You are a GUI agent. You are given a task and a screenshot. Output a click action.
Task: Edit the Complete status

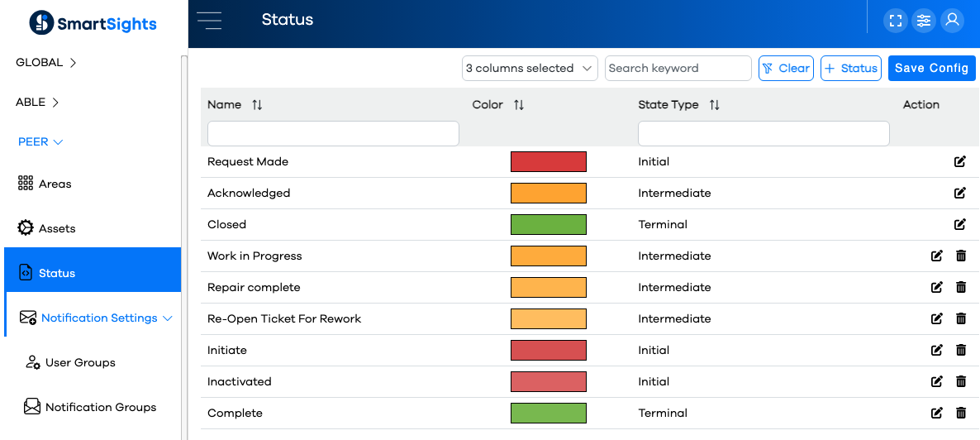pyautogui.click(x=936, y=413)
